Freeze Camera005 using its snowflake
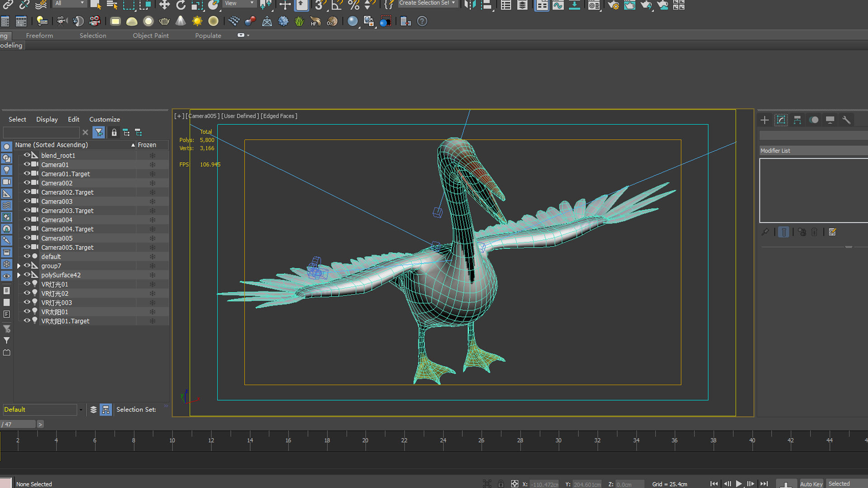Screen dimensions: 868x488 tap(152, 238)
